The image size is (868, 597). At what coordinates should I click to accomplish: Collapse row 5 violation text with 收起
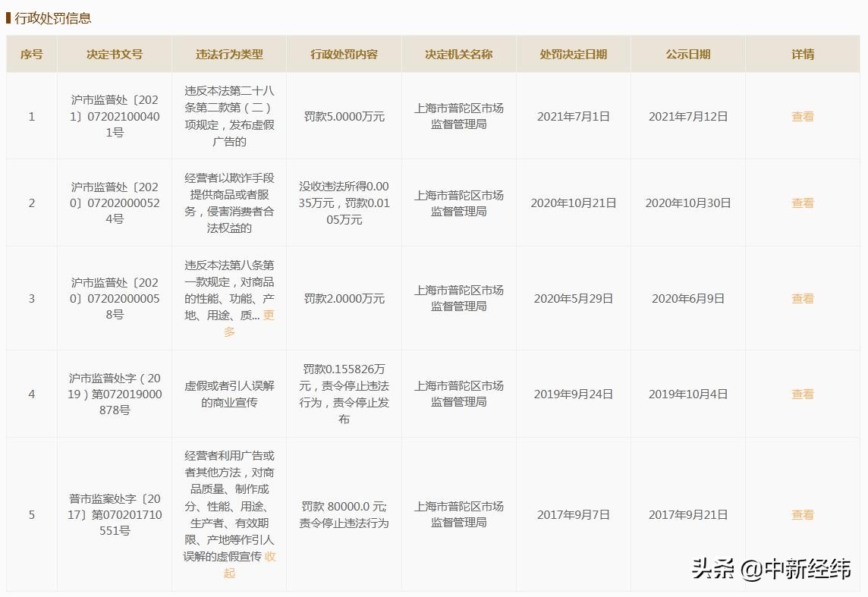pos(269,557)
